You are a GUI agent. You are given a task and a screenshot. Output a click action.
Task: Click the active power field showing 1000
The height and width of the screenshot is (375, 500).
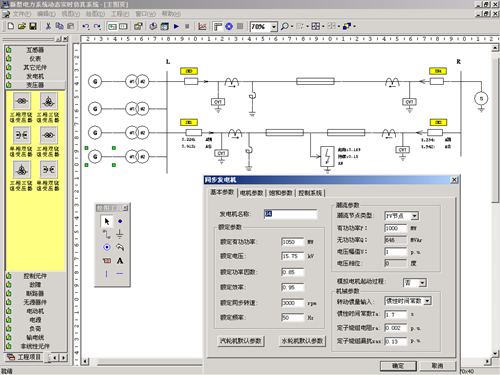point(395,228)
